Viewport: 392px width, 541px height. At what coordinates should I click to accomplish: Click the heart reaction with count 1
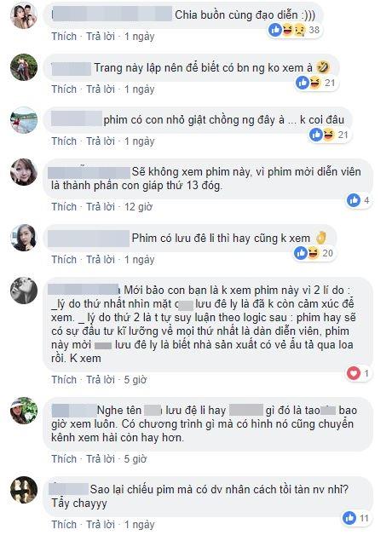(x=354, y=373)
